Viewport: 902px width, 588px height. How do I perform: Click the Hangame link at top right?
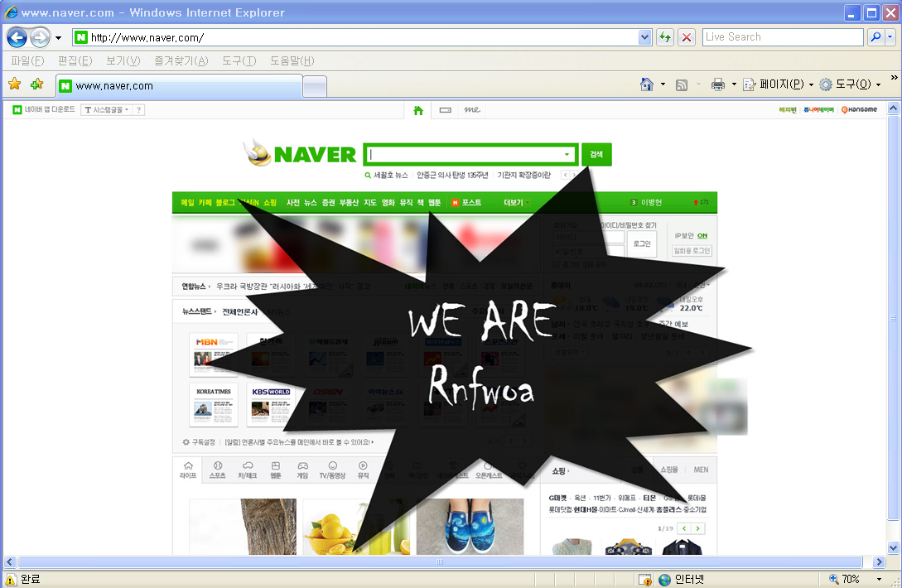click(x=859, y=109)
